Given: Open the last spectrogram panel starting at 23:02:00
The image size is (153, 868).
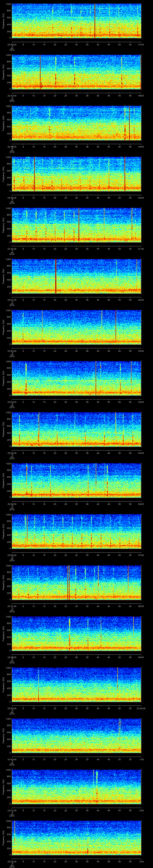Looking at the screenshot, I should pyautogui.click(x=77, y=838).
